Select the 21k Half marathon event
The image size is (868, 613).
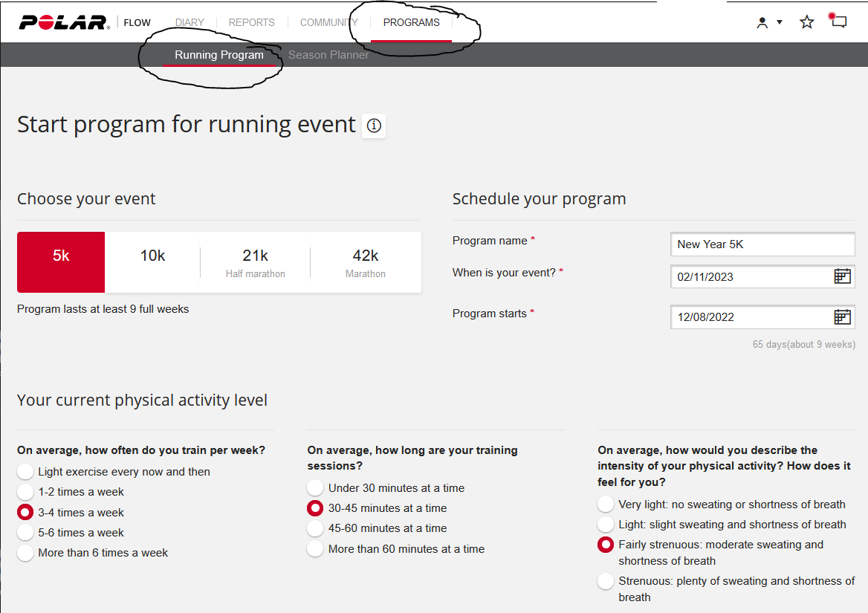click(255, 262)
